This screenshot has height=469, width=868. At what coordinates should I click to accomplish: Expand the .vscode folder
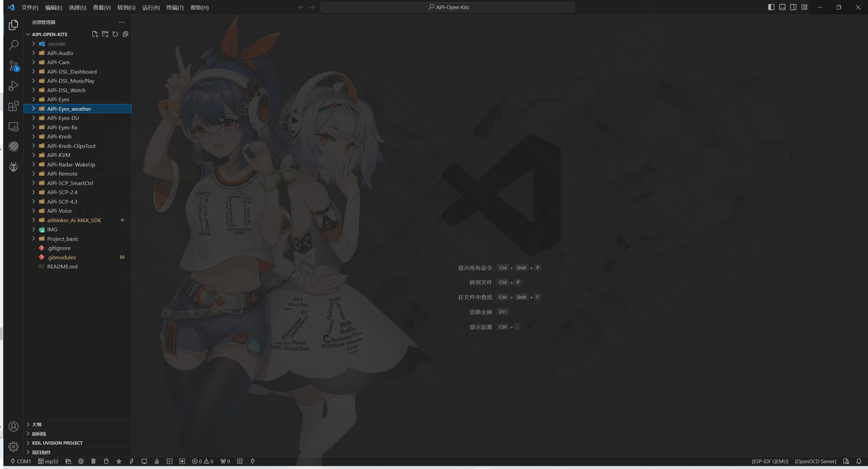click(77, 44)
